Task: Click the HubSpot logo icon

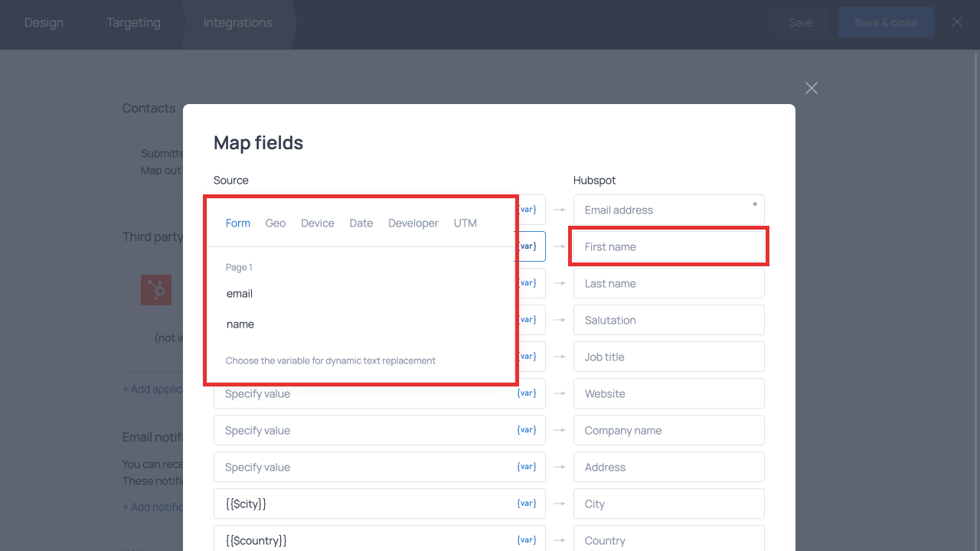Action: point(156,291)
